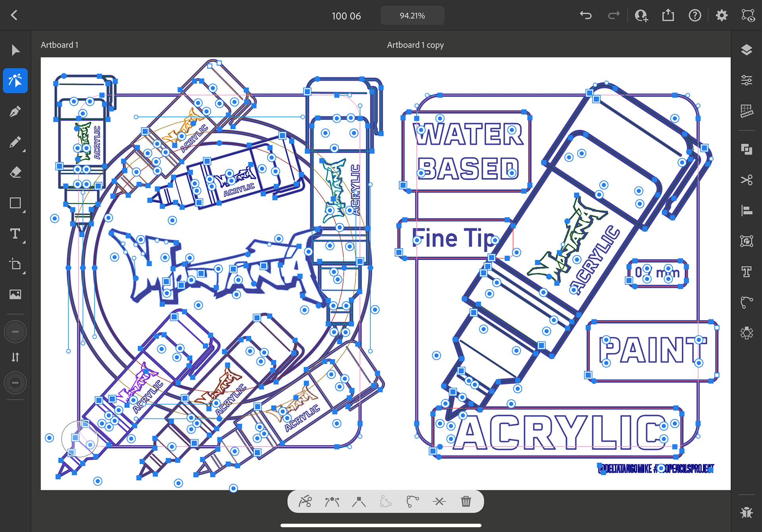Click the join paths button
This screenshot has height=532, width=762.
click(x=412, y=501)
